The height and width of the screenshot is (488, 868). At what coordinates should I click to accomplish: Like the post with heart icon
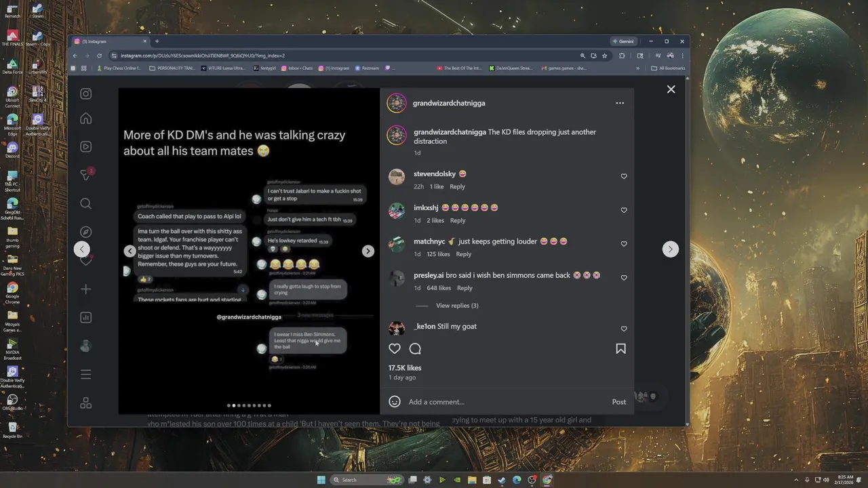click(x=395, y=348)
